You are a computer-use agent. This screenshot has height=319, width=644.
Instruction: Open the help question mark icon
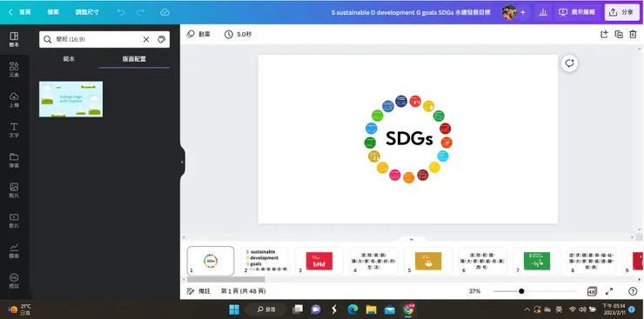coord(633,291)
